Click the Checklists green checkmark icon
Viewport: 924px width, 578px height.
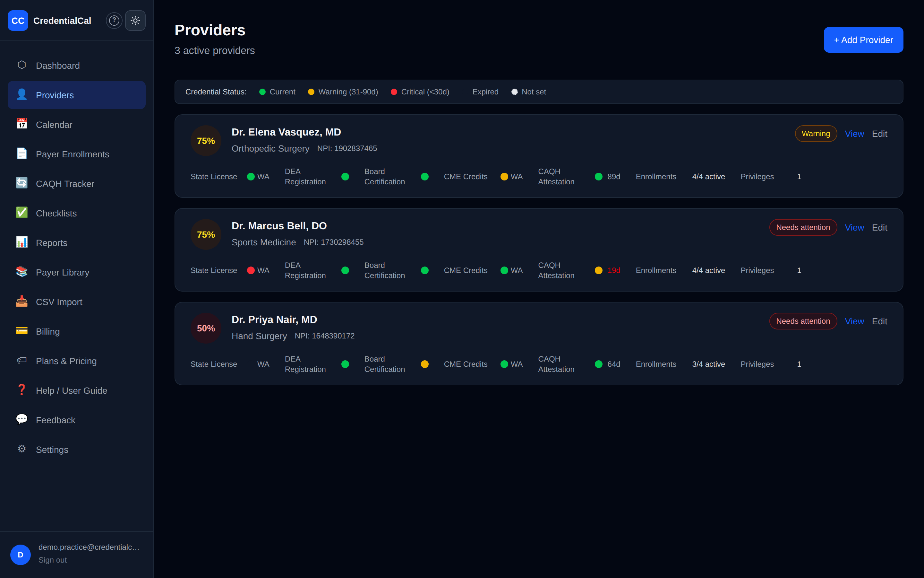coord(22,213)
